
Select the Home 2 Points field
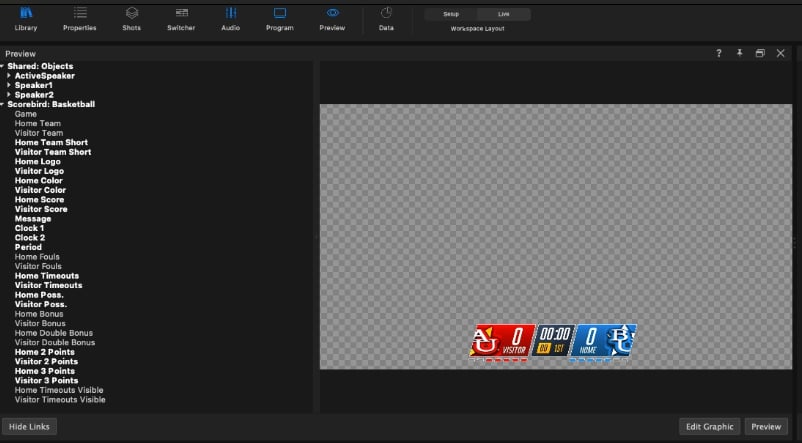[44, 352]
